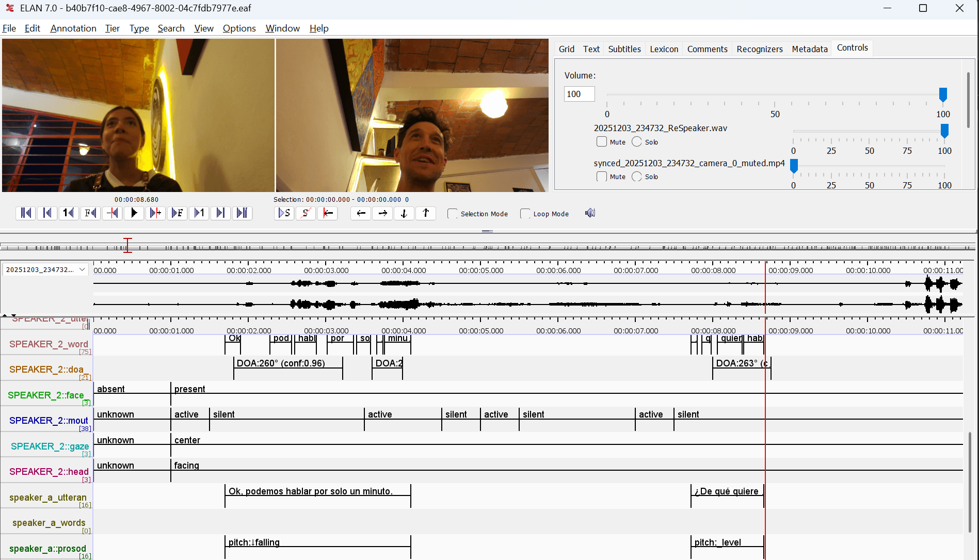Clear the selection using the crossed-S icon
Image resolution: width=979 pixels, height=560 pixels.
306,213
